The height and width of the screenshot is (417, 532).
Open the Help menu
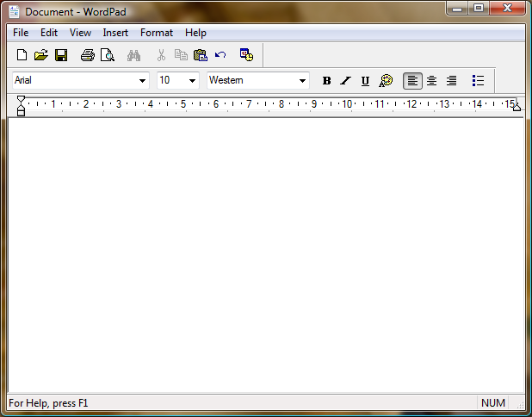coord(195,33)
